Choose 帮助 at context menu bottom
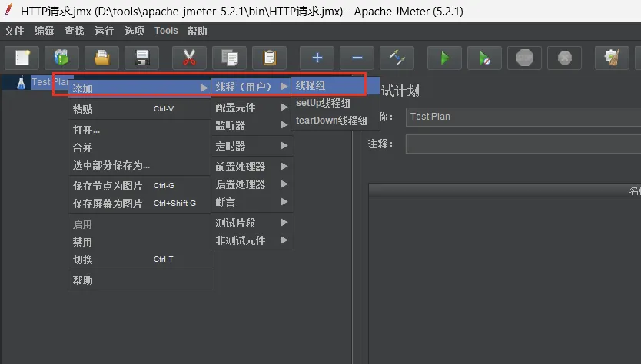 point(140,280)
